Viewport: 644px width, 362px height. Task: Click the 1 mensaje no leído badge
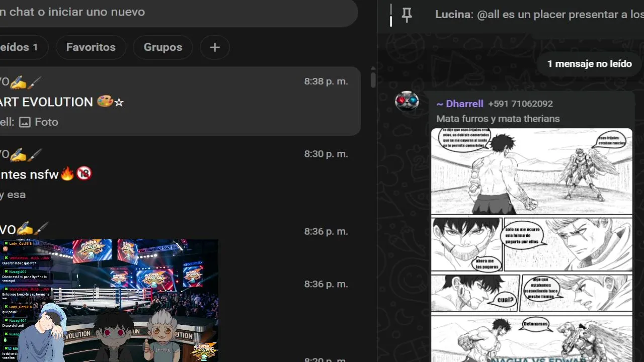coord(590,64)
